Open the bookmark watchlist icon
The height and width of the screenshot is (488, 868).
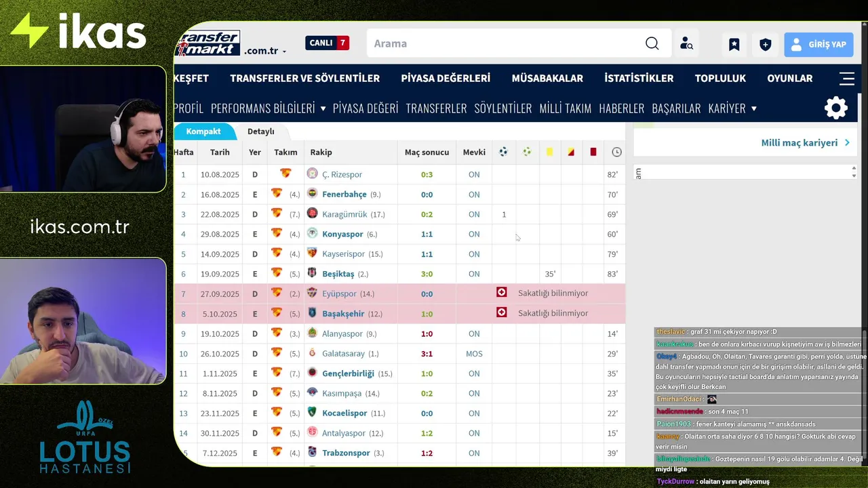734,45
